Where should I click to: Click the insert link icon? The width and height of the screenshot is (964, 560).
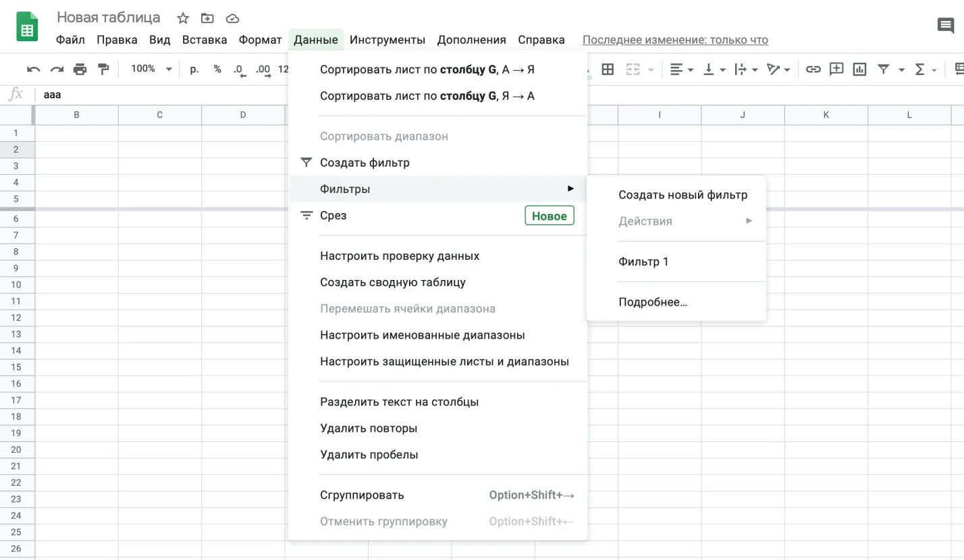813,69
